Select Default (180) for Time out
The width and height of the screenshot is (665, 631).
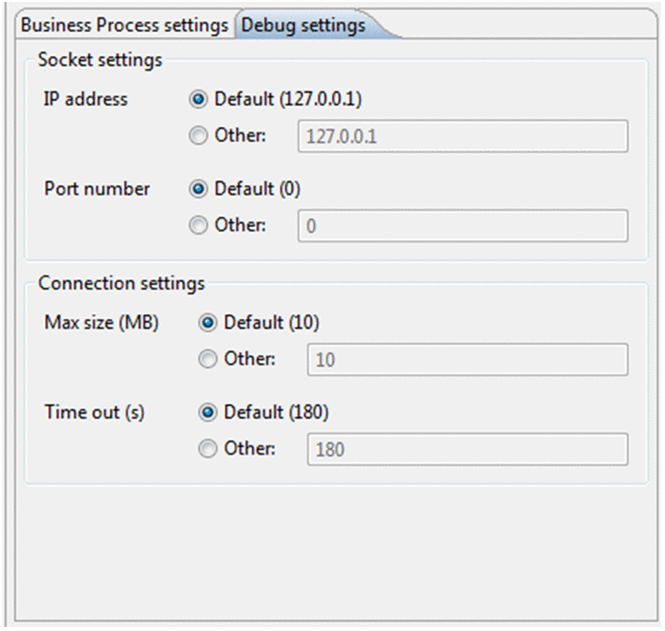pos(208,412)
